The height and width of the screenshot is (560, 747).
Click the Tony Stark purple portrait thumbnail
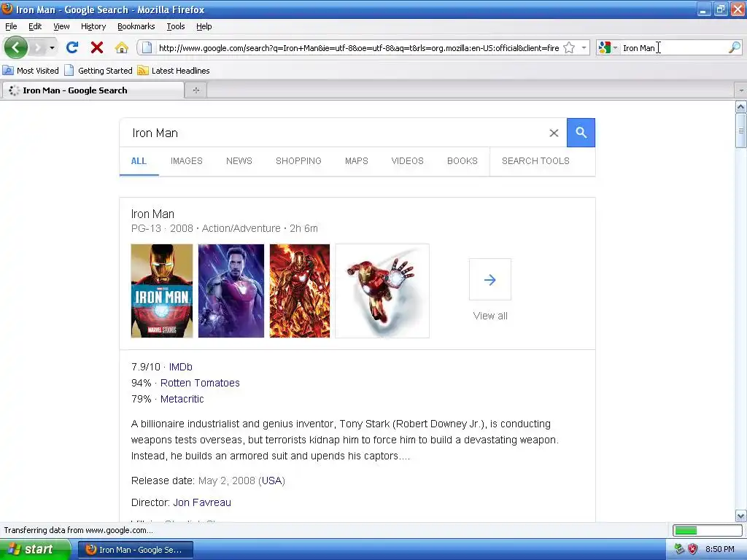231,291
